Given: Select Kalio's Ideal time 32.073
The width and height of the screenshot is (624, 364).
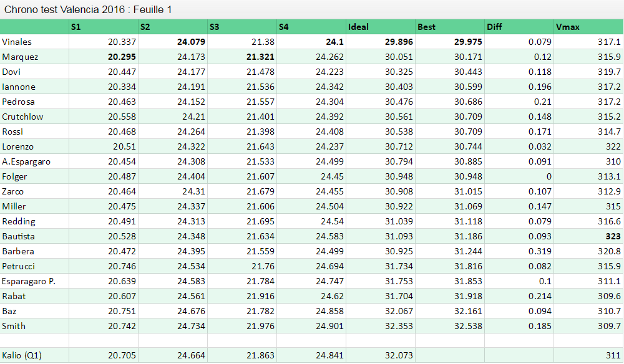Looking at the screenshot, I should click(399, 355).
